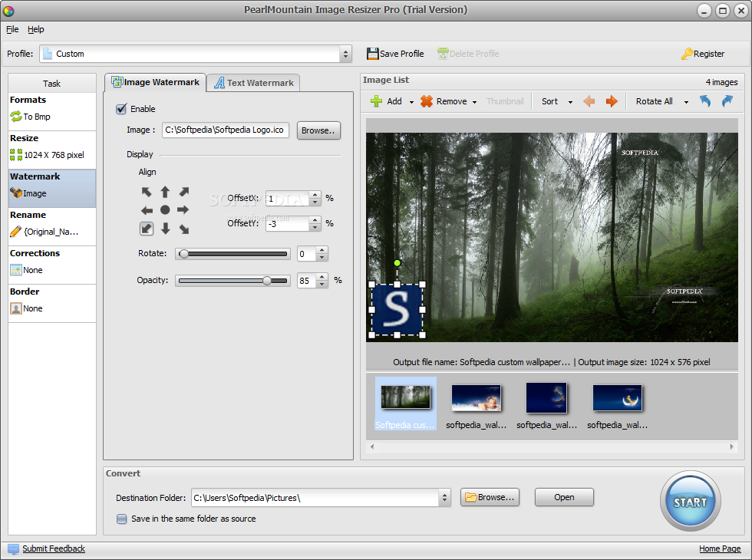Image resolution: width=752 pixels, height=560 pixels.
Task: Expand the Rotate All dropdown arrow
Action: pos(686,102)
